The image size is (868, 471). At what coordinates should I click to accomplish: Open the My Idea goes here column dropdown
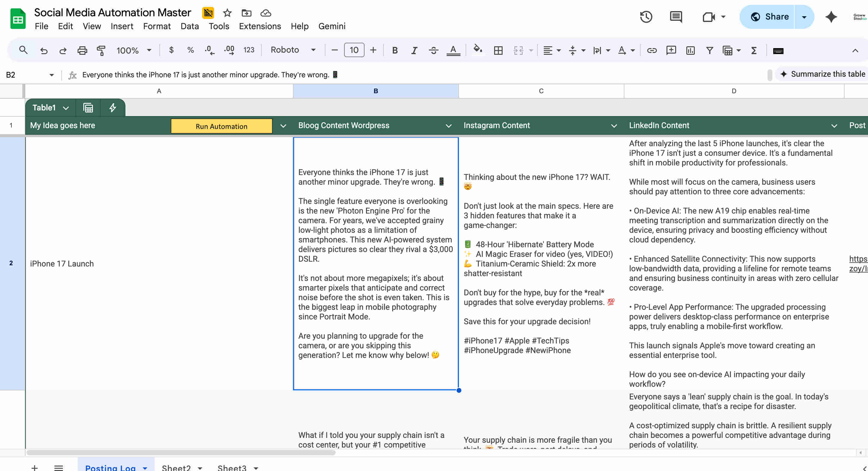[283, 126]
